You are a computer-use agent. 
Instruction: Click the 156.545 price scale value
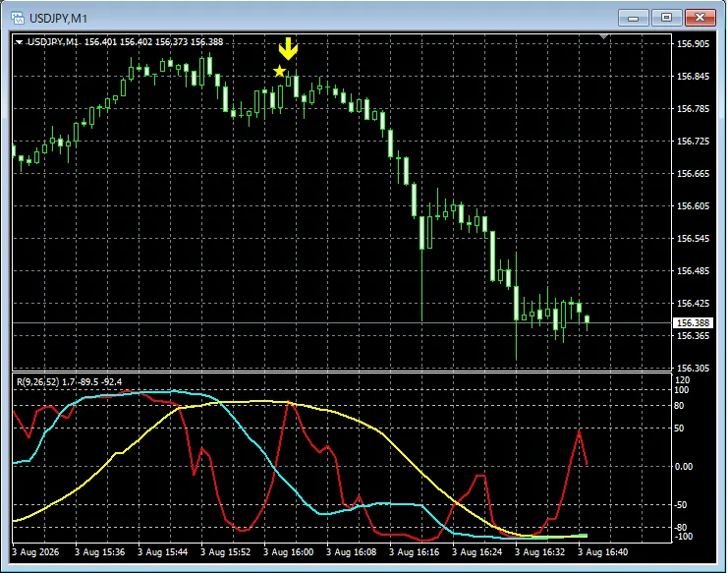(x=694, y=239)
